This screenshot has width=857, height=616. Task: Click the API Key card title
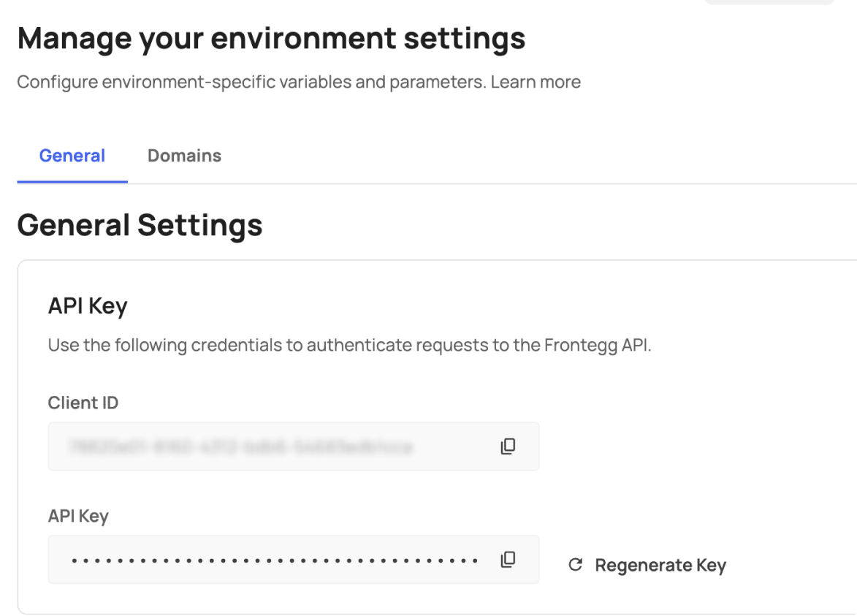[88, 306]
